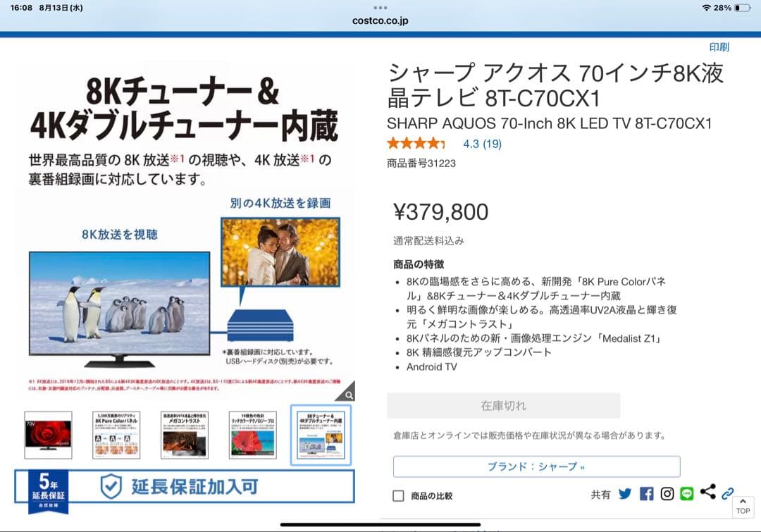
Task: Click the 商品番号31223 text
Action: 421,163
